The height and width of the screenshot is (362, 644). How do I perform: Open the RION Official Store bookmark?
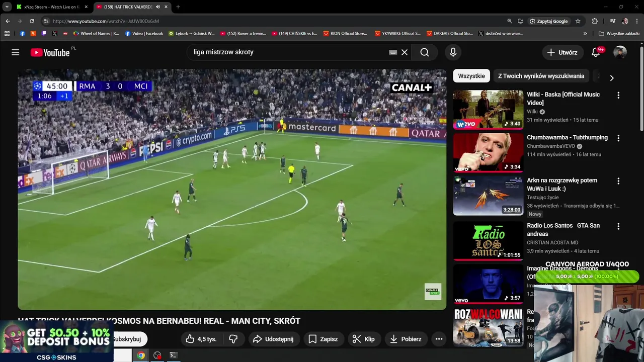tap(345, 34)
